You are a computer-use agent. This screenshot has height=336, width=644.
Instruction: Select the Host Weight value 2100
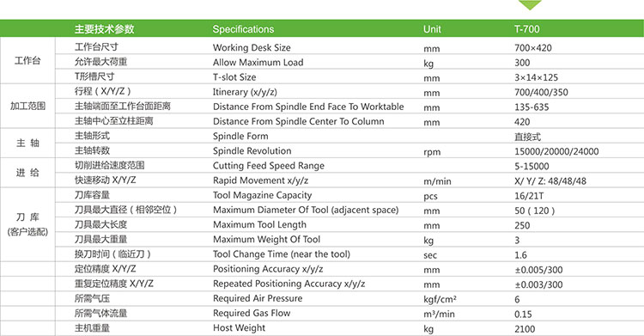[525, 329]
